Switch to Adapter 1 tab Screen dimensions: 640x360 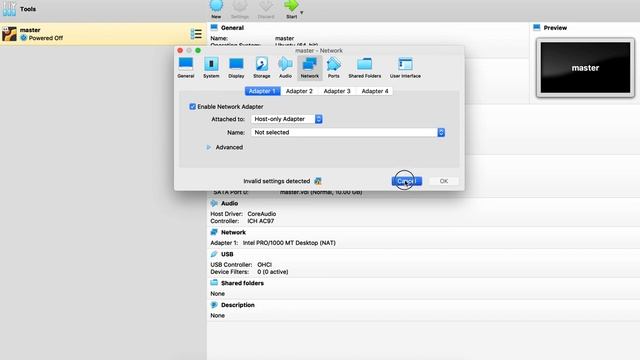pyautogui.click(x=262, y=91)
